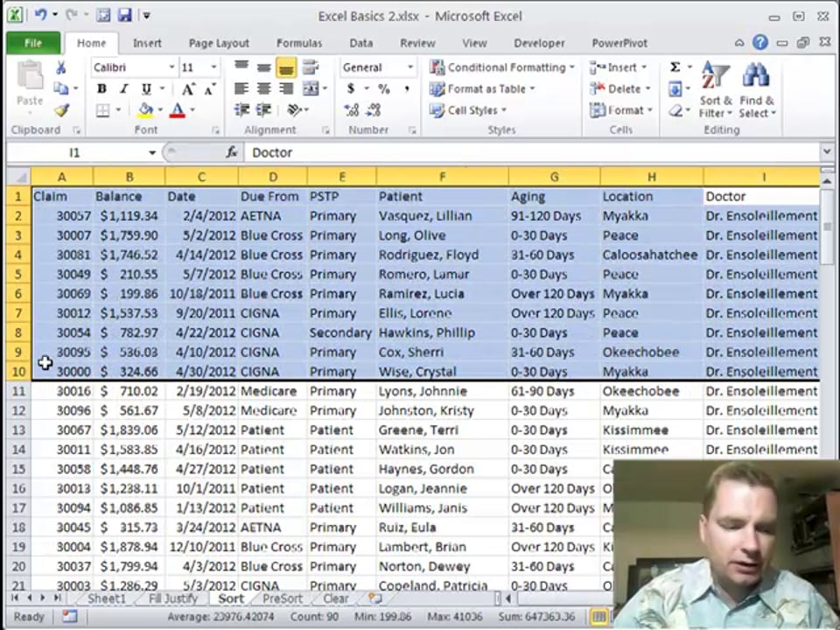
Task: Click the Copy icon in Clipboard
Action: pos(61,88)
